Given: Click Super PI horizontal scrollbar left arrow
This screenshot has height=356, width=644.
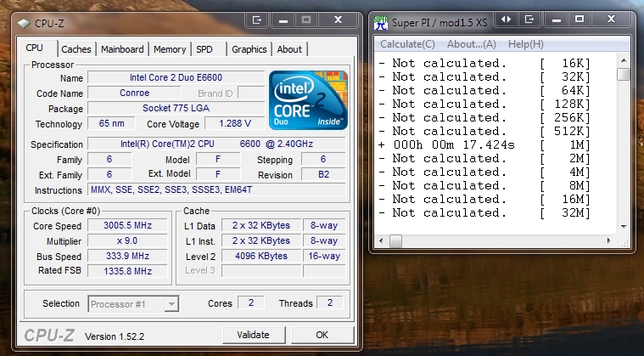Looking at the screenshot, I should tap(381, 241).
